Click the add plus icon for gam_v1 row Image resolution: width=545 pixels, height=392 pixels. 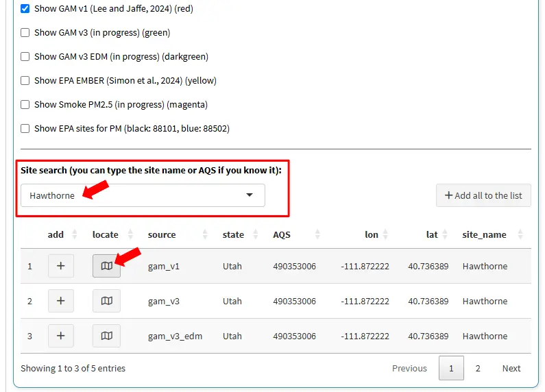click(x=61, y=266)
